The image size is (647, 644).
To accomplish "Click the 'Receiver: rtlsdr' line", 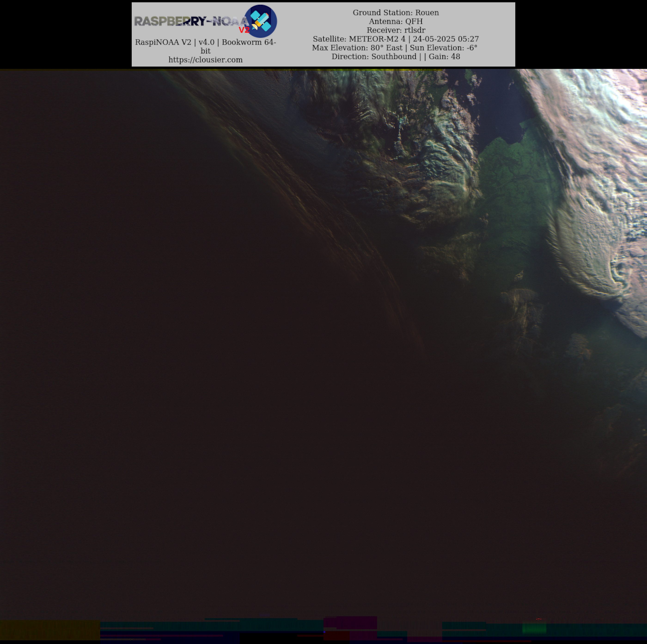I will point(396,30).
